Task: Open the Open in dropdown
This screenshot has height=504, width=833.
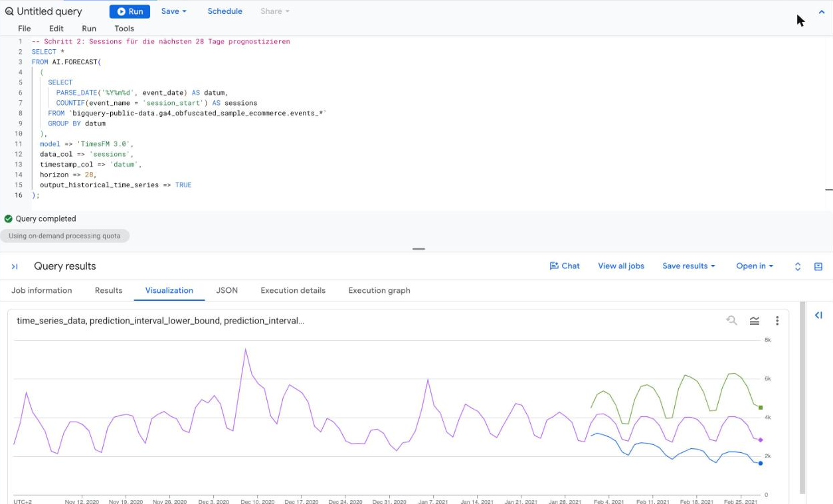Action: pyautogui.click(x=755, y=266)
